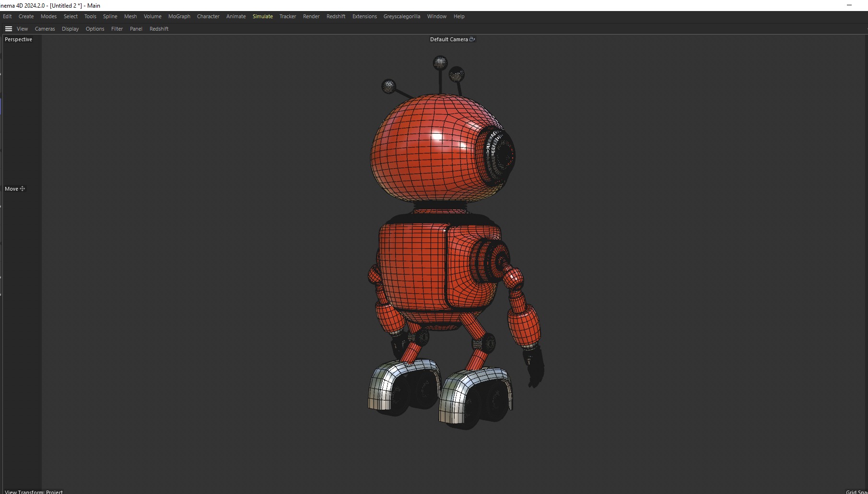
Task: Open the viewport Display menu
Action: 70,29
